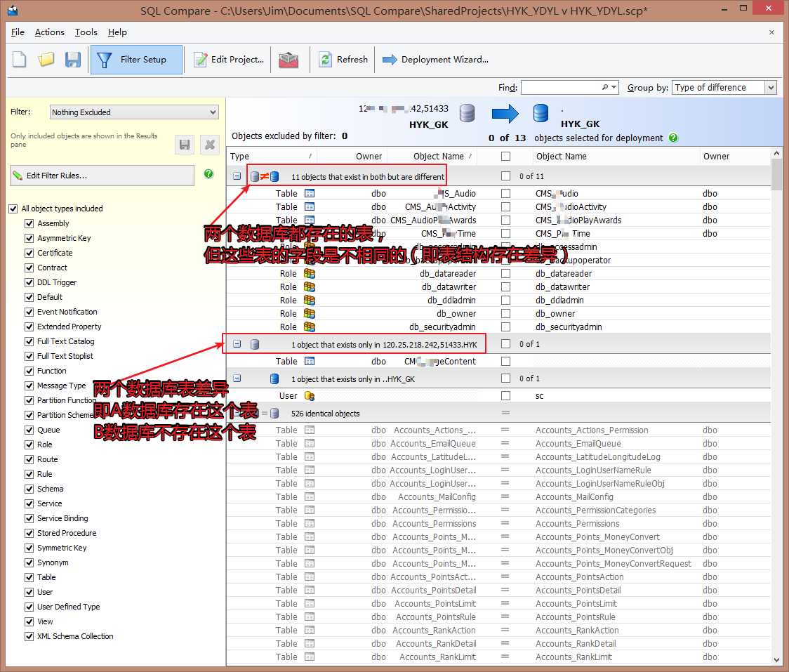Open project via yellow folder icon
This screenshot has width=789, height=672.
pyautogui.click(x=46, y=60)
